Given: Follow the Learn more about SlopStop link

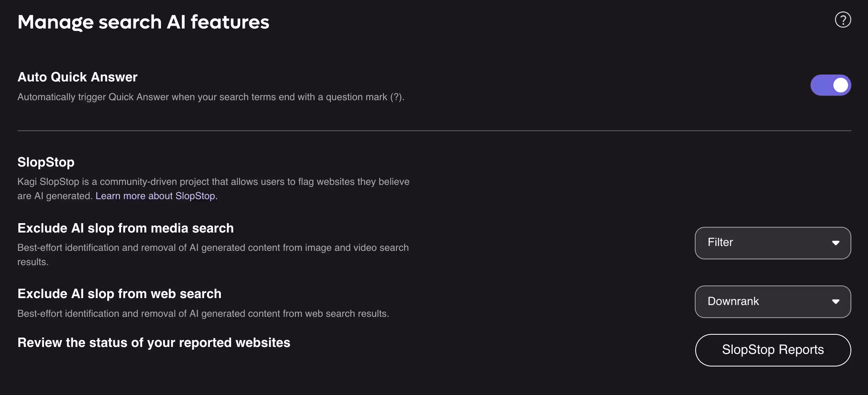Looking at the screenshot, I should (155, 196).
